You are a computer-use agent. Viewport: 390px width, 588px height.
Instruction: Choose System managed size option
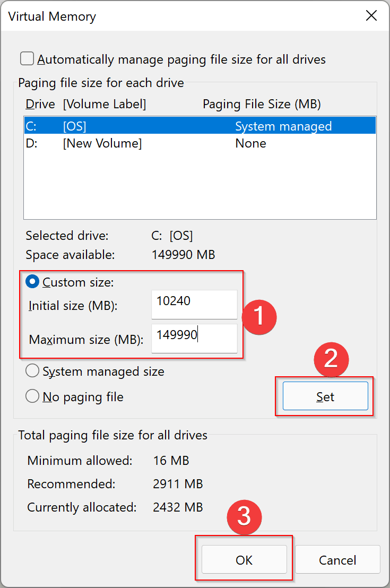click(33, 371)
